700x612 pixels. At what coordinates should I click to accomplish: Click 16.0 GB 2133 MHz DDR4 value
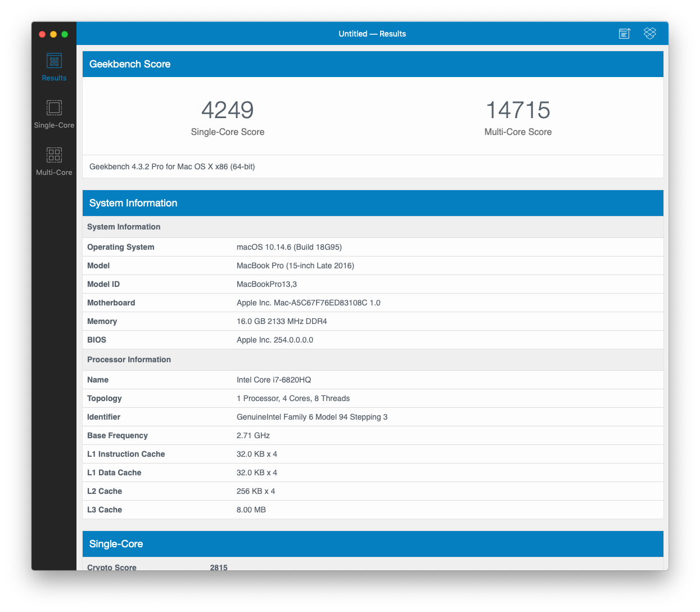[x=282, y=321]
